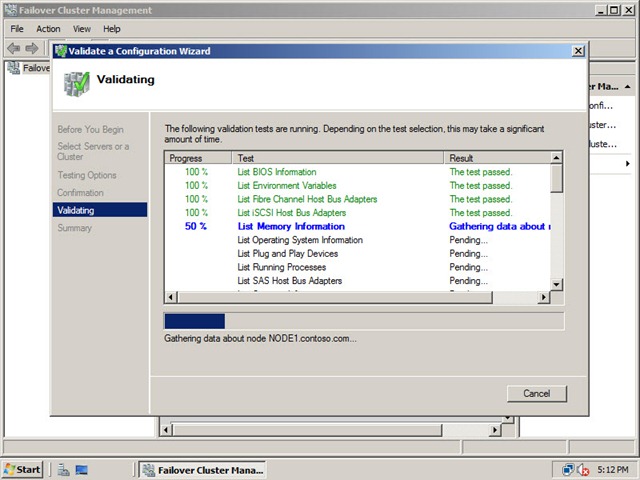Click main window bottom scroll left arrow

tap(166, 430)
